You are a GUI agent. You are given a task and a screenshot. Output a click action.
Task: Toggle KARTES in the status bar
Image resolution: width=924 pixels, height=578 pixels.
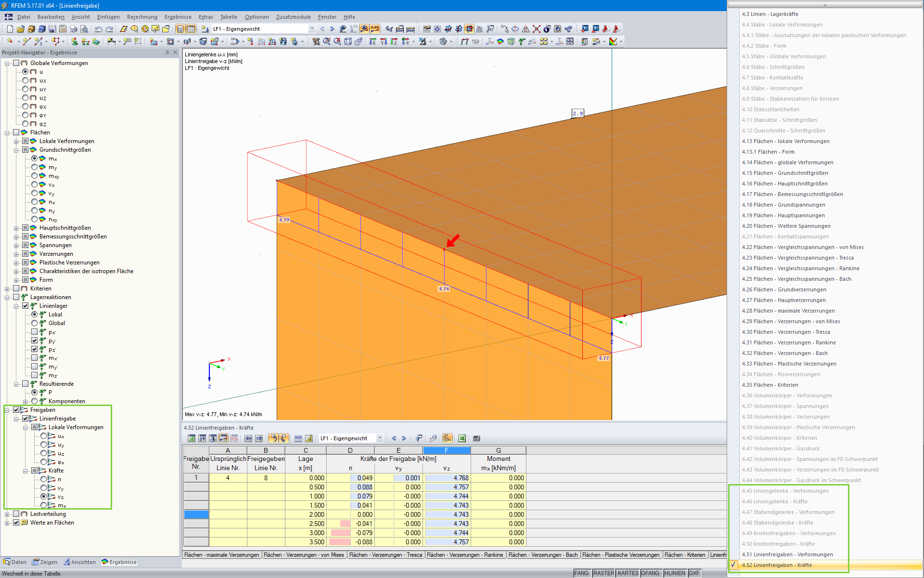(628, 573)
